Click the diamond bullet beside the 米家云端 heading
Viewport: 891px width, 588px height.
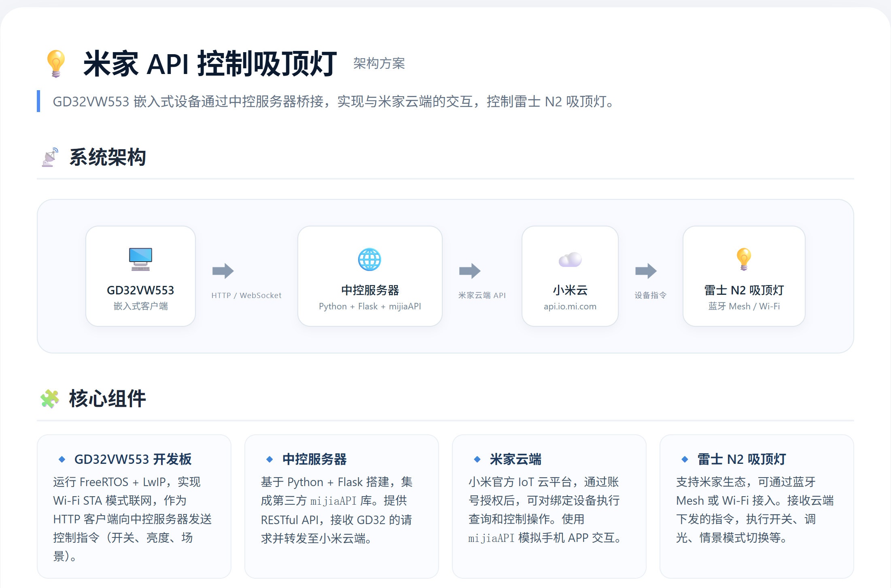pos(477,459)
